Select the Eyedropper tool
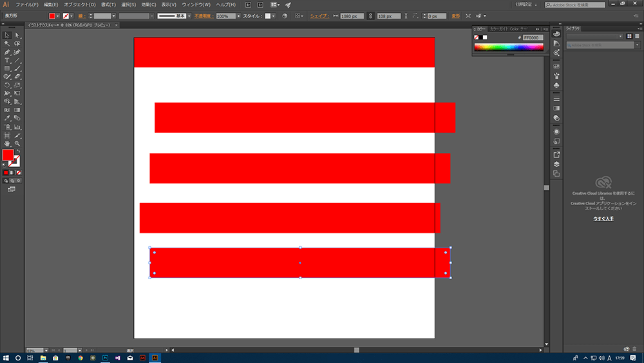644x363 pixels. tap(7, 119)
